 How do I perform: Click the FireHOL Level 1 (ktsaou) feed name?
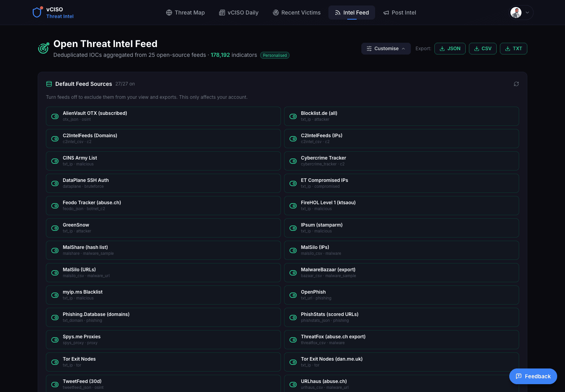click(328, 203)
